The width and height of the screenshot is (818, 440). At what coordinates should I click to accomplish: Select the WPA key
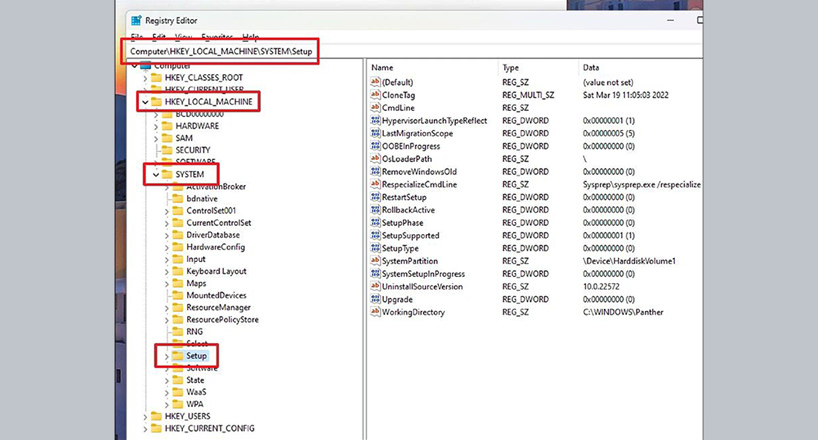195,404
